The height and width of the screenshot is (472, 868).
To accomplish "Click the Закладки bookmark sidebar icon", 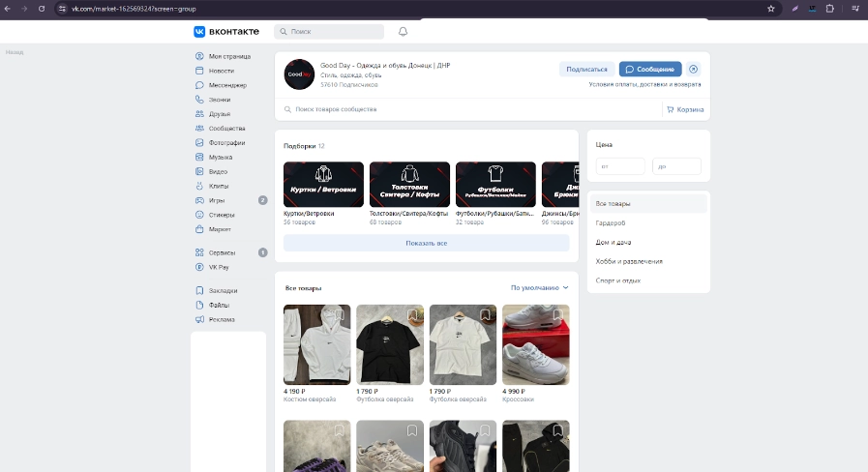I will pos(199,290).
